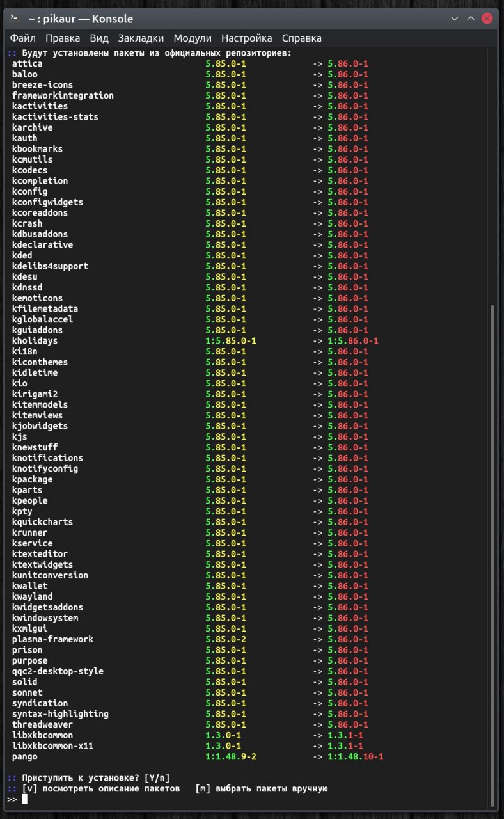Click the package name attica
The width and height of the screenshot is (504, 819).
pos(28,64)
